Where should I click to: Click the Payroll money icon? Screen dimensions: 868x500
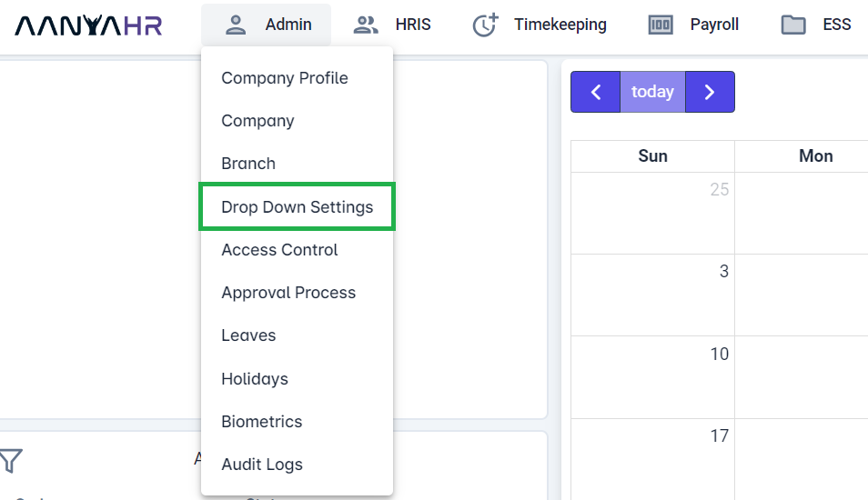coord(660,25)
